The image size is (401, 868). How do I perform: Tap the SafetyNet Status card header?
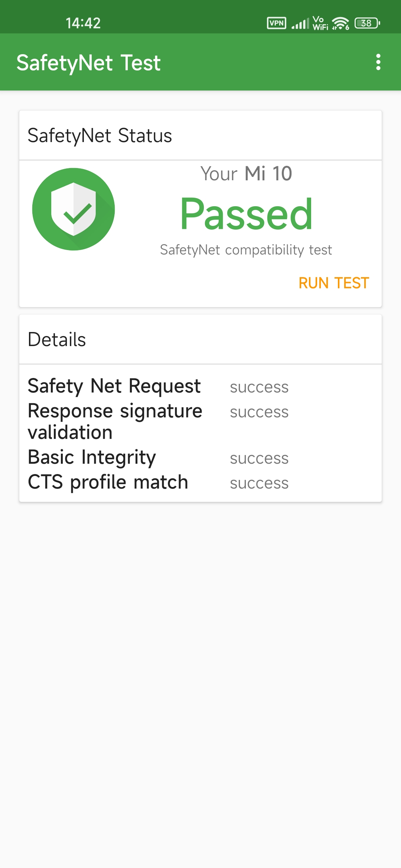tap(100, 135)
